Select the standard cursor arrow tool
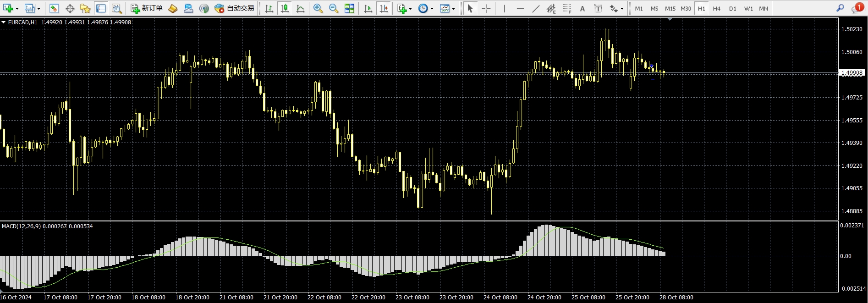 [x=470, y=8]
